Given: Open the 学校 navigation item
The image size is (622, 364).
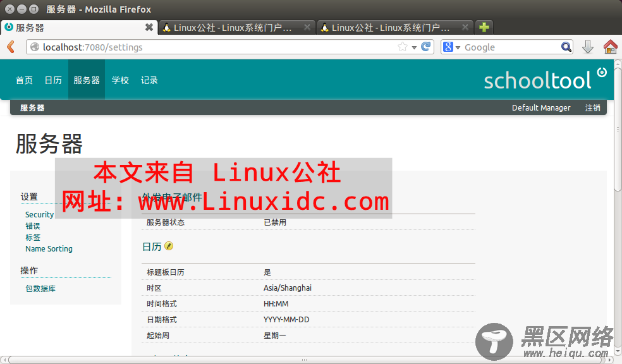Looking at the screenshot, I should tap(120, 80).
